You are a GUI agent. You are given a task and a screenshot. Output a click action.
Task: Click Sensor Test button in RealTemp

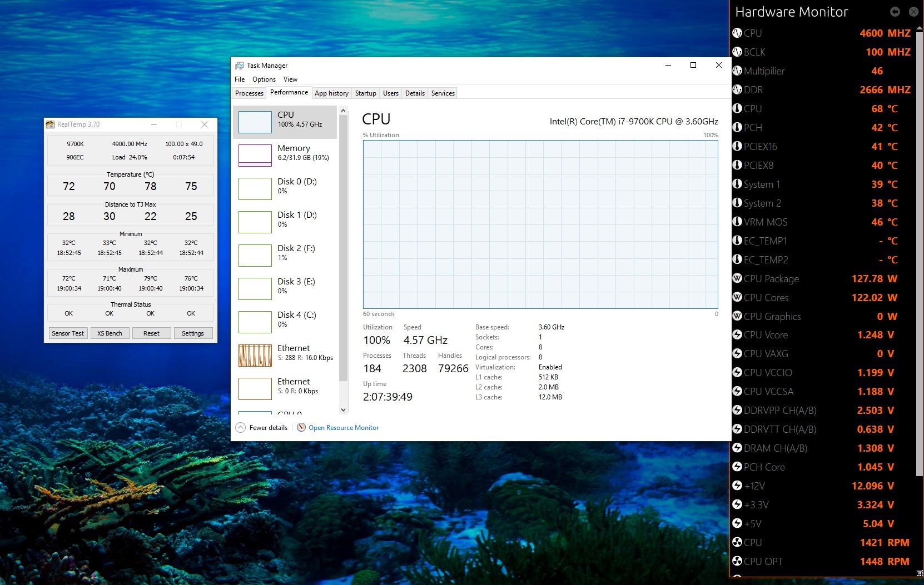[x=68, y=333]
